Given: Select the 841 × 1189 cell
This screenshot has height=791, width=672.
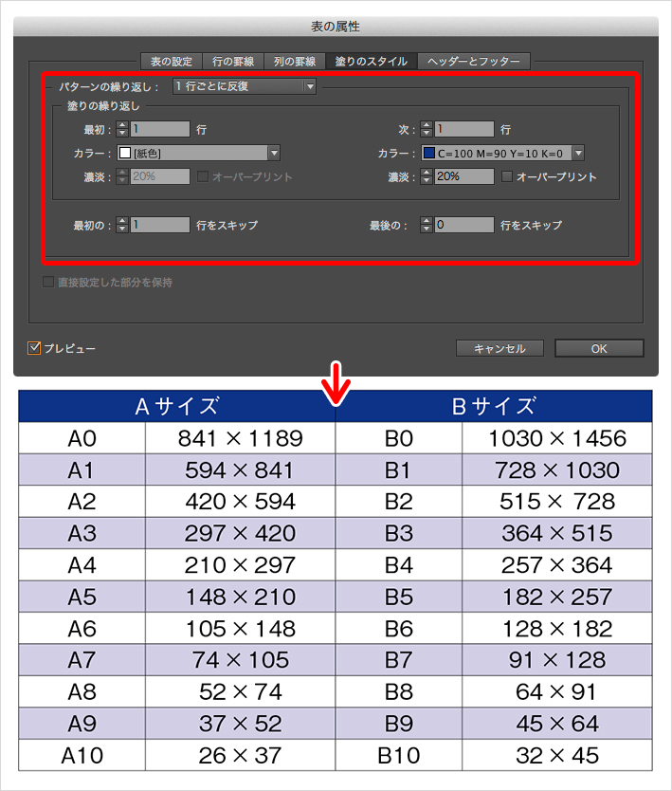Looking at the screenshot, I should click(x=240, y=438).
